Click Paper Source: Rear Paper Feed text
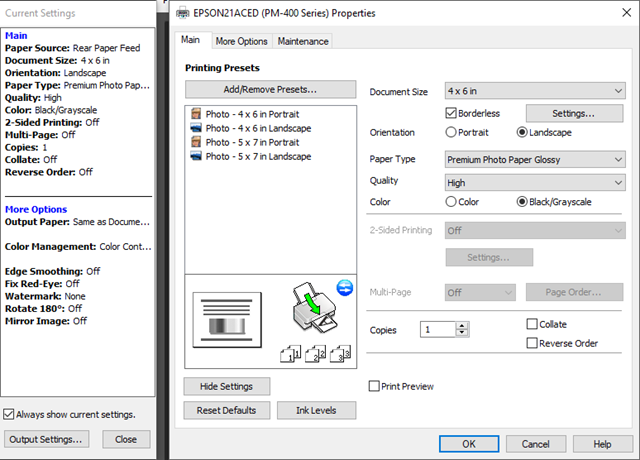 coord(72,48)
